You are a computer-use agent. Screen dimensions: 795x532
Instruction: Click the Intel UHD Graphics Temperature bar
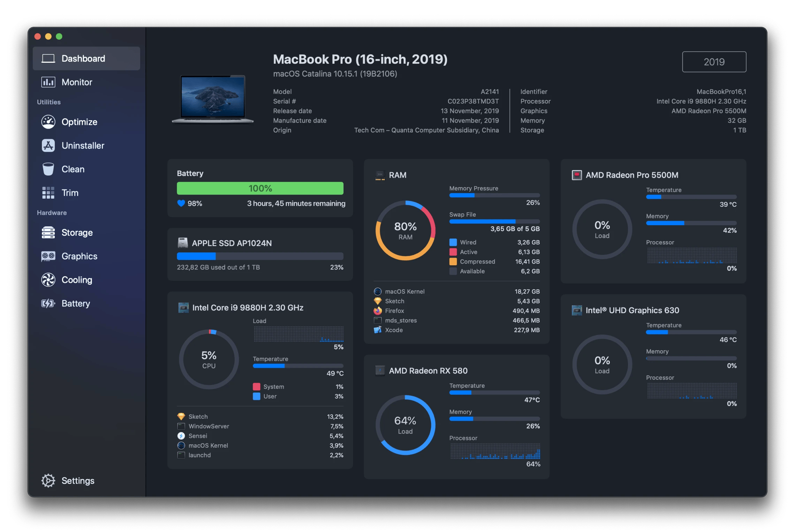[691, 332]
